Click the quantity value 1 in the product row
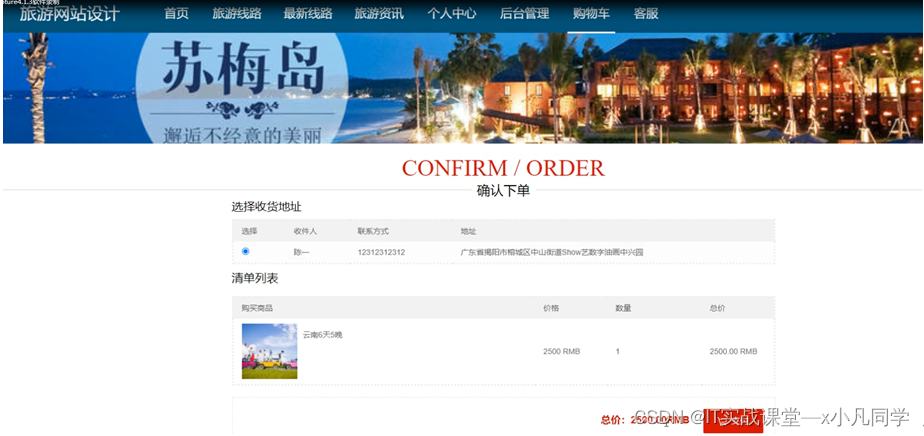Viewport: 924px width, 436px height. pos(618,351)
